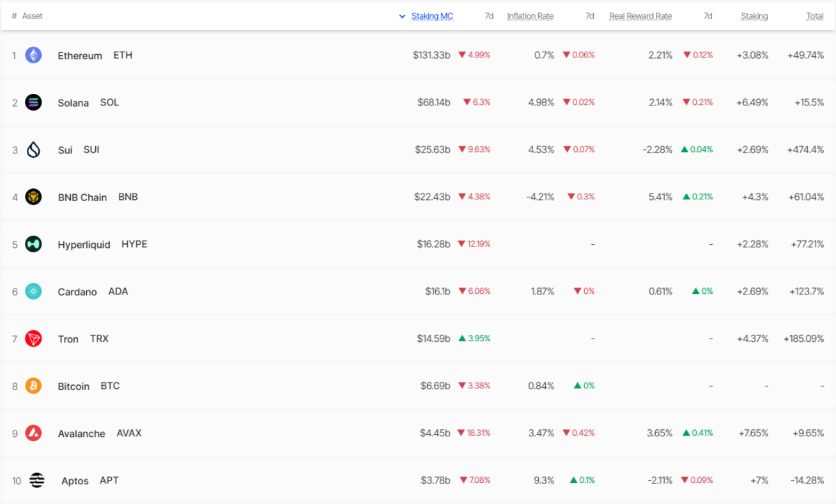Open the Bitcoin asset name
This screenshot has width=836, height=504.
coord(74,386)
